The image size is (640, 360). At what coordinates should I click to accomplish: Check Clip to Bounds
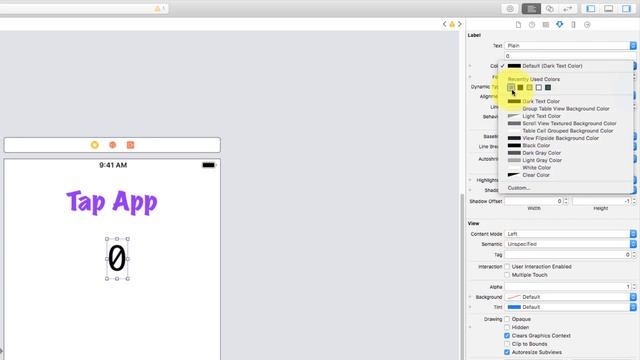point(507,344)
